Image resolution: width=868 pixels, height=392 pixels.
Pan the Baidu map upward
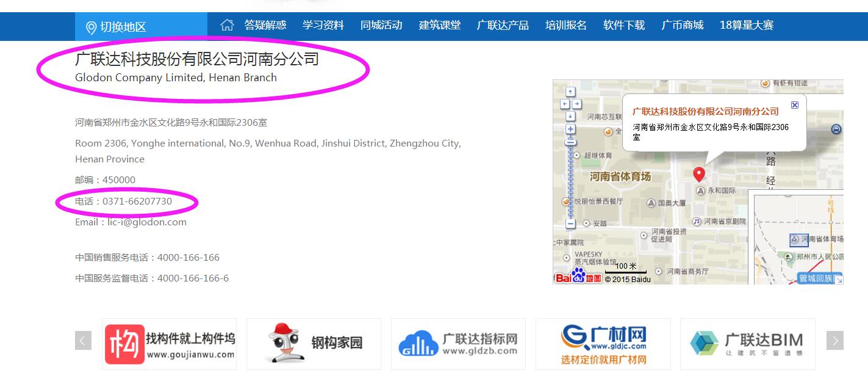tap(570, 92)
